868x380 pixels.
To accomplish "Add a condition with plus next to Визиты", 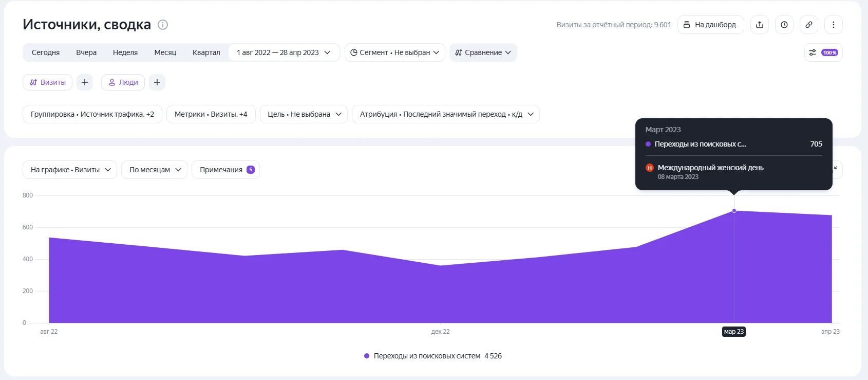I will 85,82.
